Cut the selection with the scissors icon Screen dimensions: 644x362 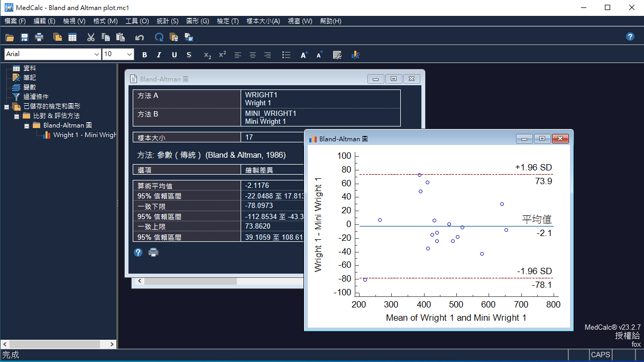pos(91,37)
